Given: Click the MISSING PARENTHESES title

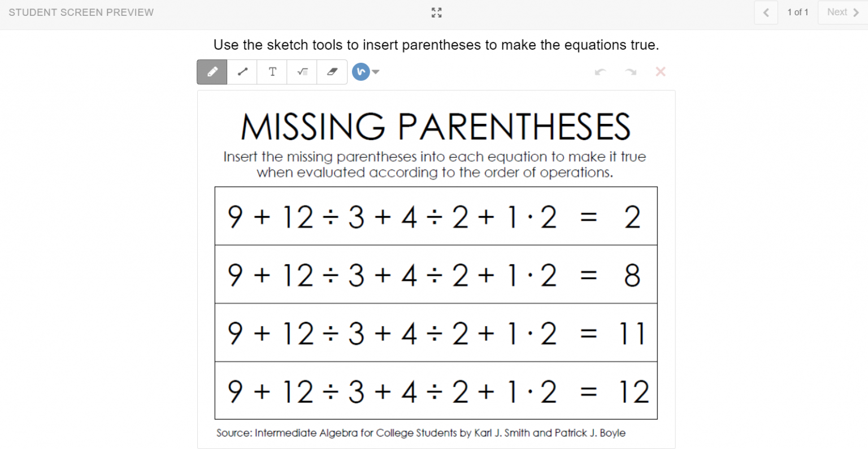Looking at the screenshot, I should pos(436,127).
